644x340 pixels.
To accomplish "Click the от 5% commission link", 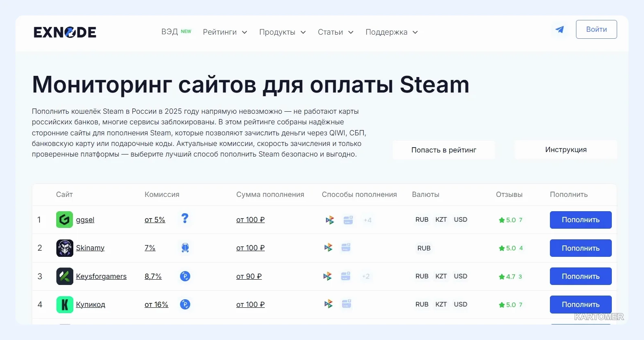I will (x=155, y=220).
